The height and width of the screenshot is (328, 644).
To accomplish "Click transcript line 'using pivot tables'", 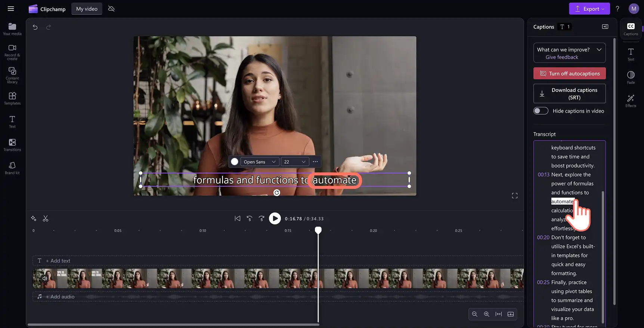I will point(572,291).
